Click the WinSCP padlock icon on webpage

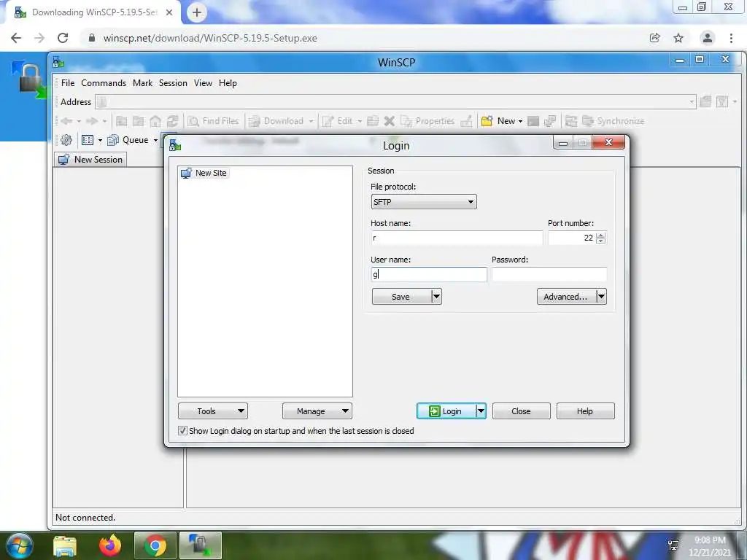click(30, 80)
